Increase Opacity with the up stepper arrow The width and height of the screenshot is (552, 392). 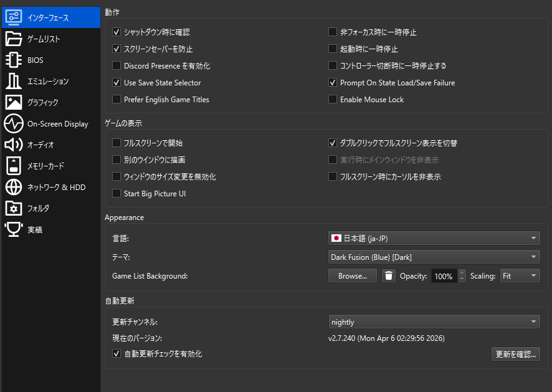click(462, 272)
